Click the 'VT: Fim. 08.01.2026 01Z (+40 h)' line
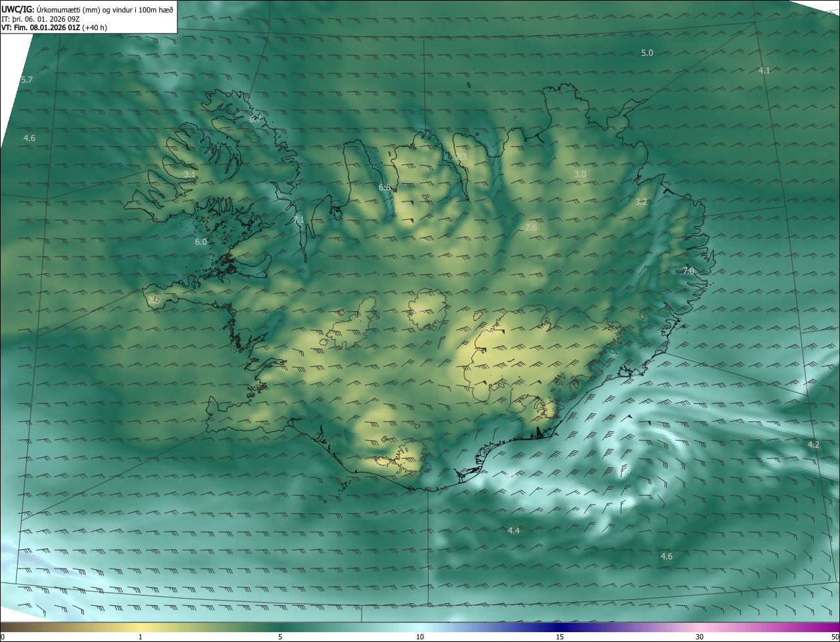The height and width of the screenshot is (642, 840). coord(54,28)
